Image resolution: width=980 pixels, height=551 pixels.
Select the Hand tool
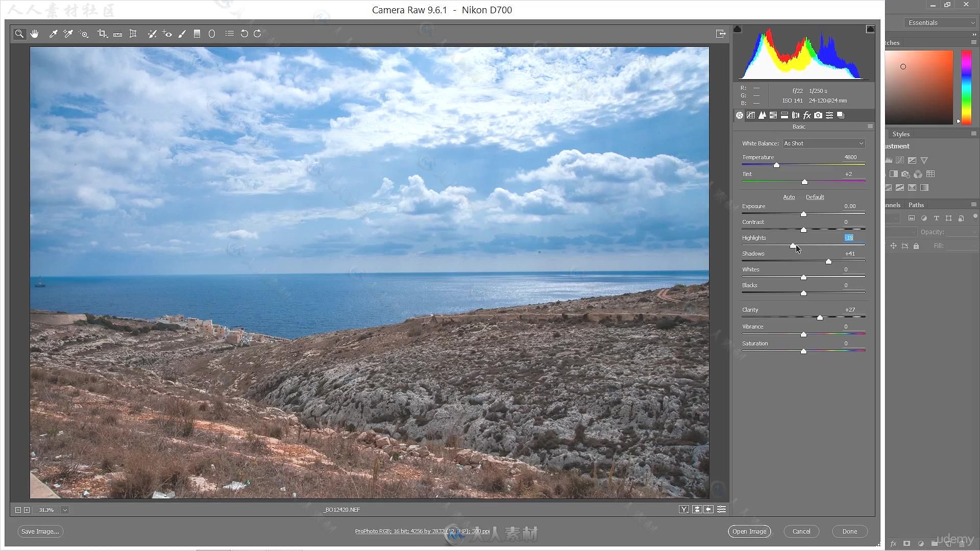(x=34, y=34)
